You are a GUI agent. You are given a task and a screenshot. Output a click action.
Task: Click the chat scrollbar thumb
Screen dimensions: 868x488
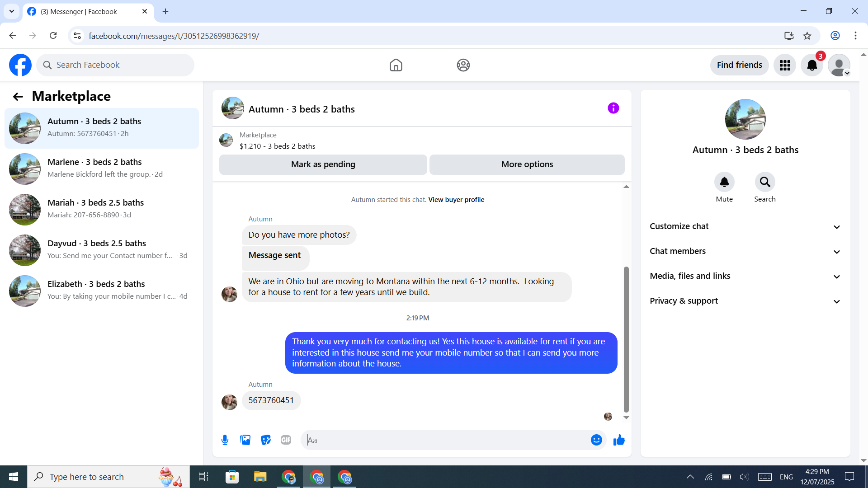click(626, 339)
